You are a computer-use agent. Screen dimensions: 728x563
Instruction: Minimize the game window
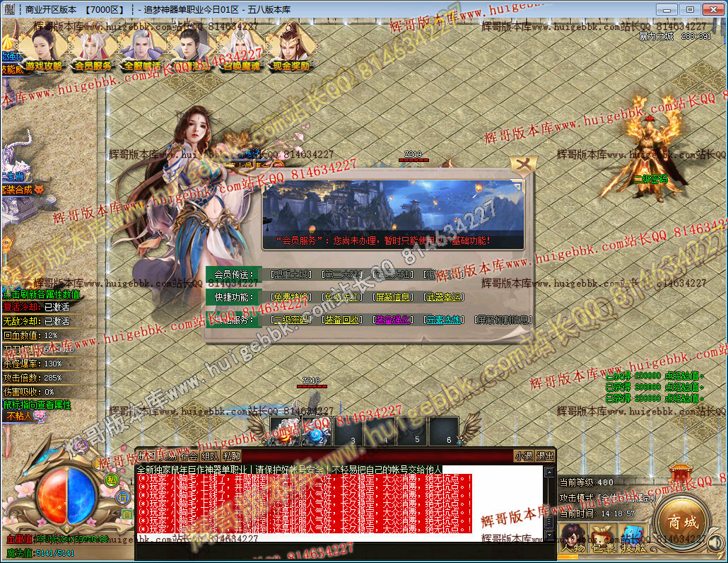667,9
